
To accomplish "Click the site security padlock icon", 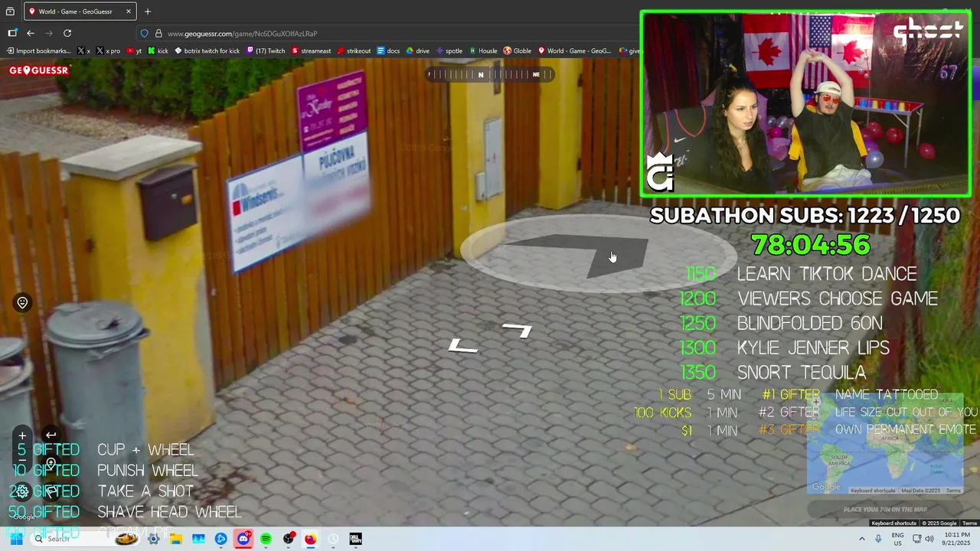I will tap(158, 33).
